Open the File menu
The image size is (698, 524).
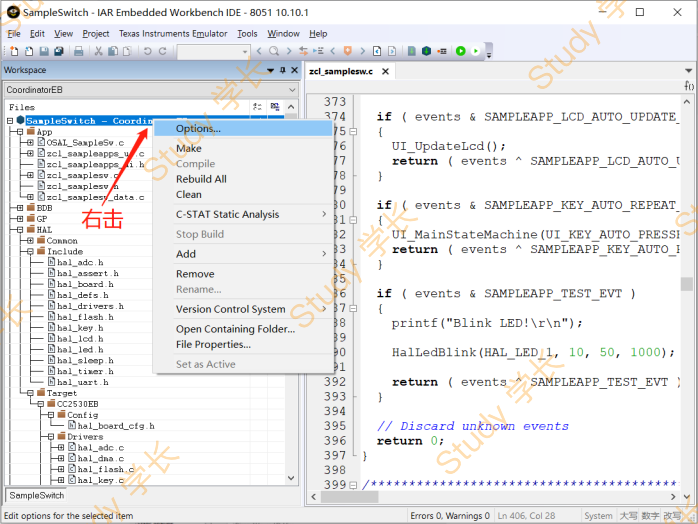coord(14,34)
